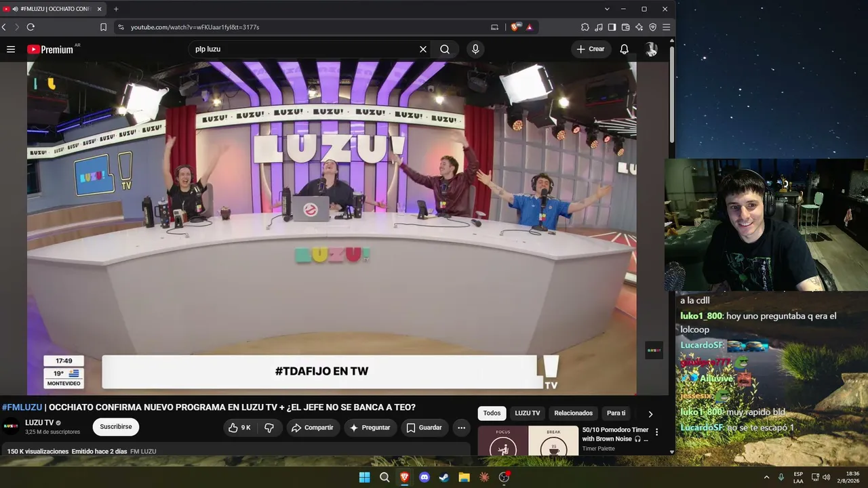
Task: Run the YouTube search magnifier button
Action: click(445, 49)
